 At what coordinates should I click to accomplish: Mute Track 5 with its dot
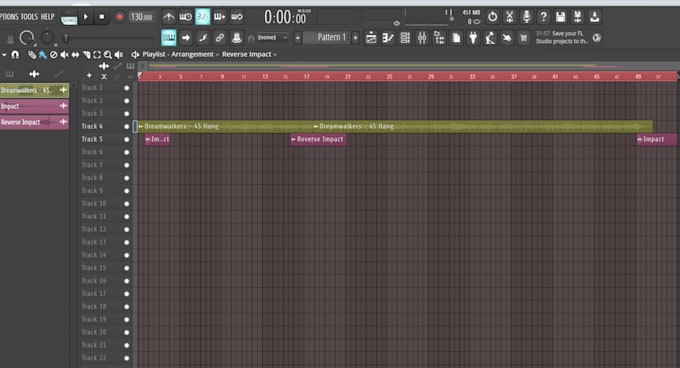(x=127, y=140)
